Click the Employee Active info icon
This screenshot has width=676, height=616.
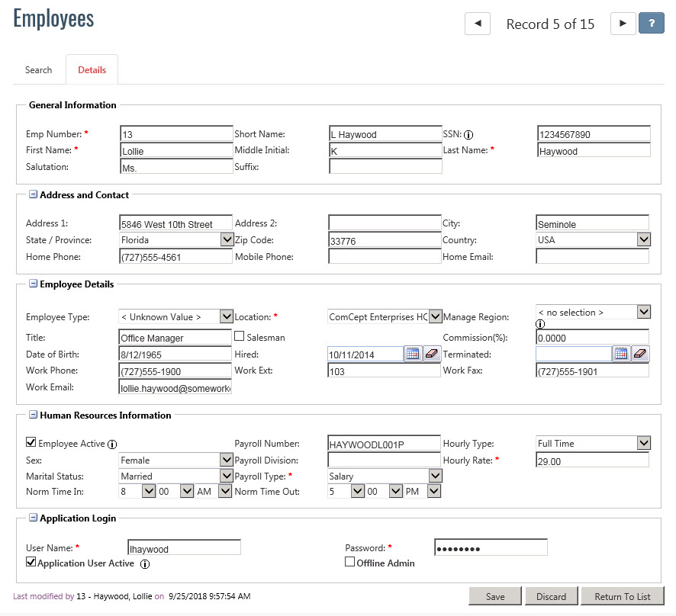(112, 444)
